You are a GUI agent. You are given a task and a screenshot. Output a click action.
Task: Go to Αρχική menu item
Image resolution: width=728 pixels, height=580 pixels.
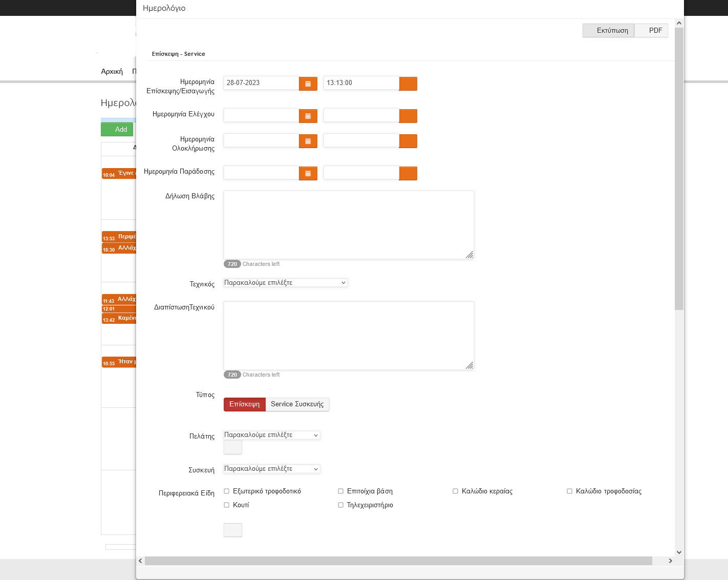112,71
